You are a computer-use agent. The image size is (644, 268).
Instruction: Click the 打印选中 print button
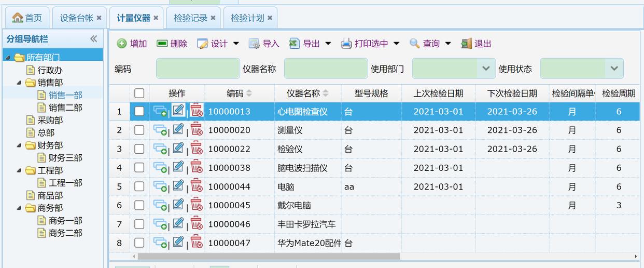(365, 44)
